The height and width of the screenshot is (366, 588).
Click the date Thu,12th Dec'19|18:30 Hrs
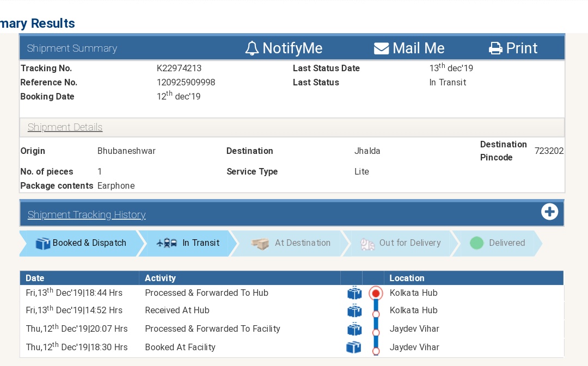click(x=77, y=346)
